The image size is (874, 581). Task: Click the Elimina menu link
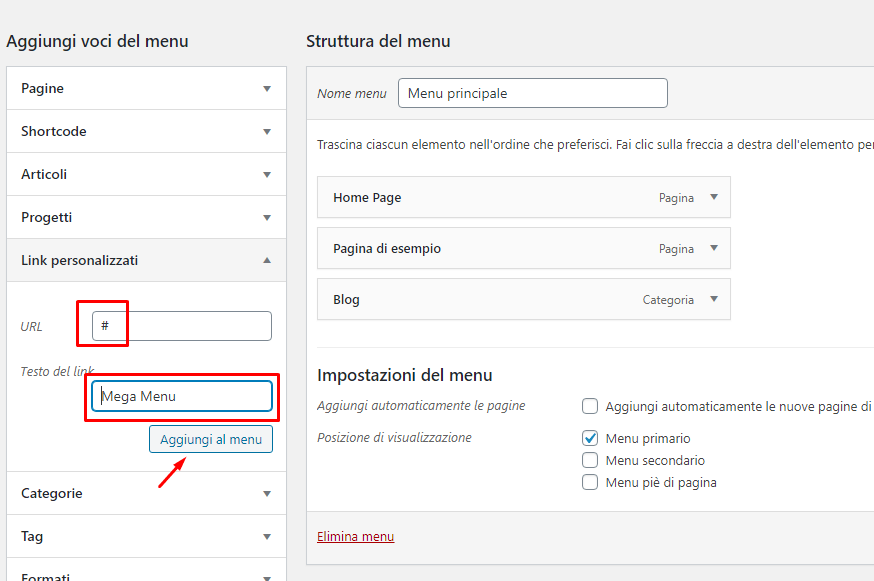pyautogui.click(x=356, y=536)
